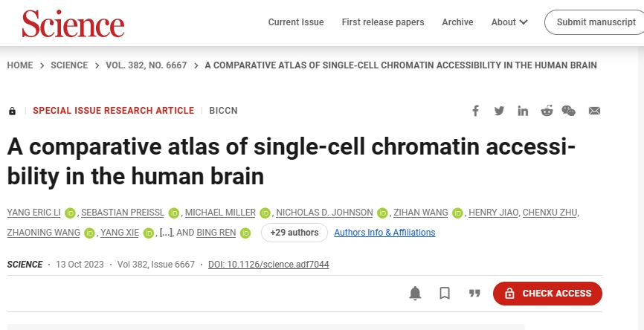Open Yang Eric Li's ORCID icon
This screenshot has width=644, height=330.
tap(71, 213)
